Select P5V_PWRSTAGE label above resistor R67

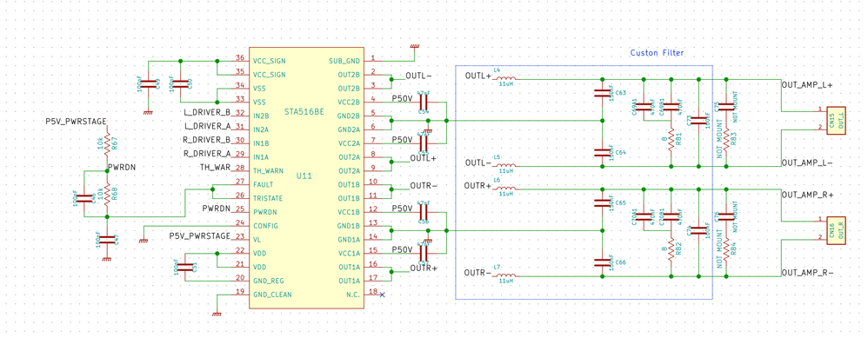click(x=77, y=121)
